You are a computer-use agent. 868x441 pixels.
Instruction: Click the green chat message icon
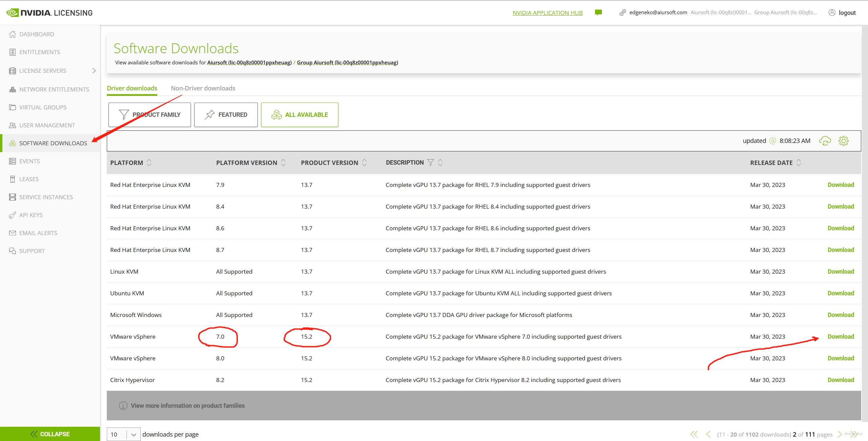pos(598,13)
